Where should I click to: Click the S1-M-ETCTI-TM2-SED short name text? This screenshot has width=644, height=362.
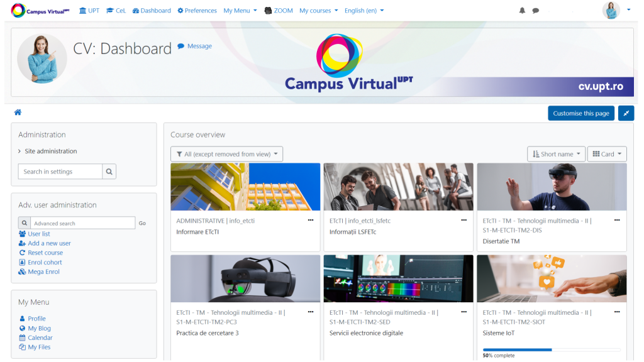[360, 322]
